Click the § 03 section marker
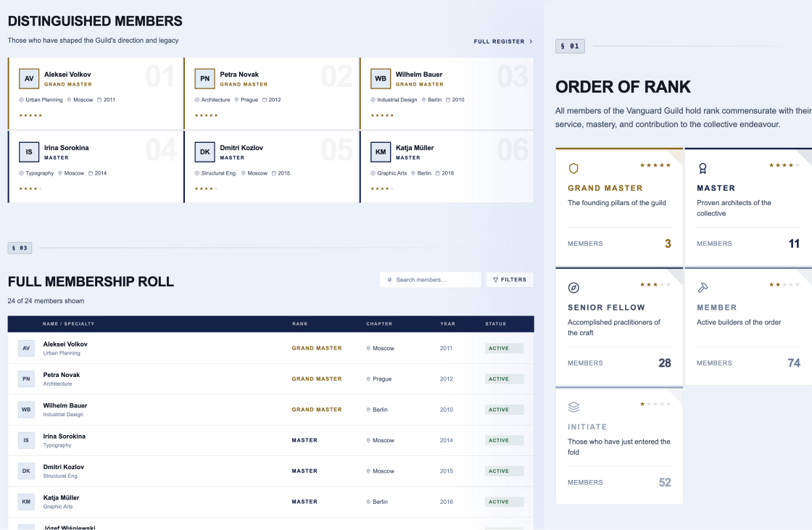The image size is (812, 530). [20, 247]
